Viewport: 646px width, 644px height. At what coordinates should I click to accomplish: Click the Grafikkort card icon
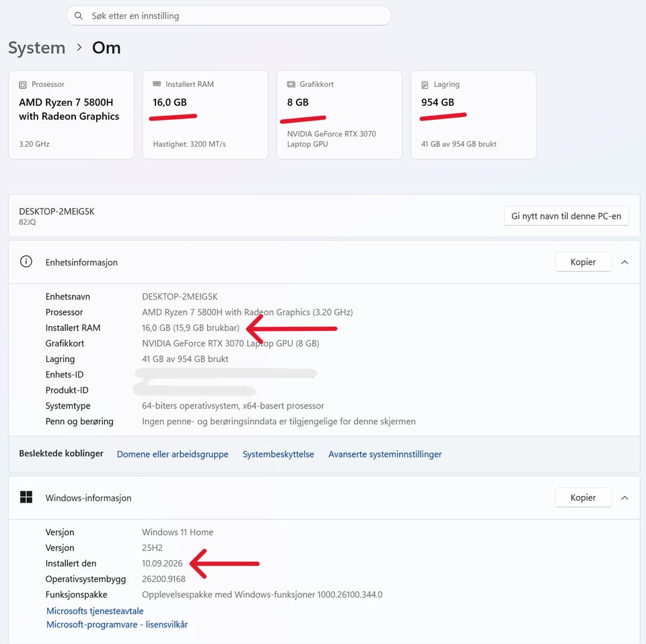291,84
